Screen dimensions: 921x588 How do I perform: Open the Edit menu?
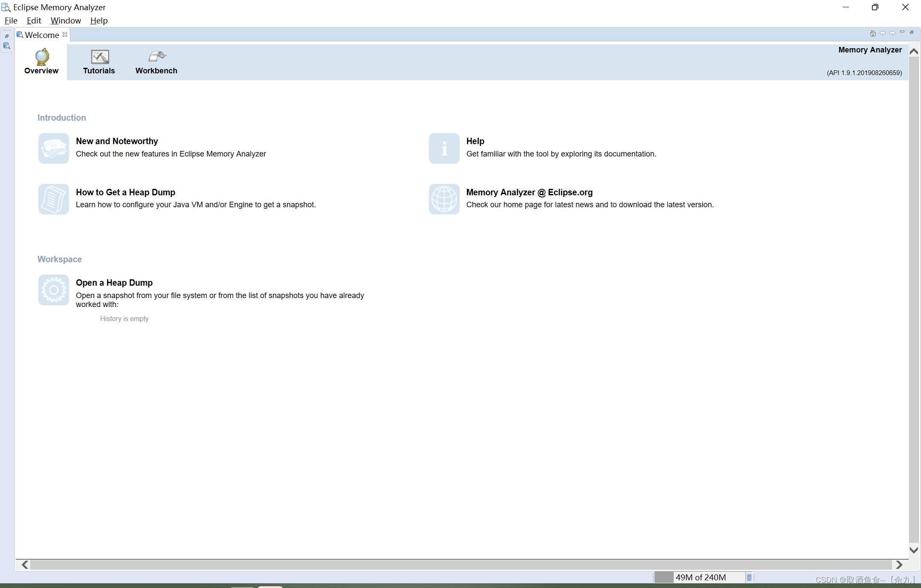tap(34, 20)
